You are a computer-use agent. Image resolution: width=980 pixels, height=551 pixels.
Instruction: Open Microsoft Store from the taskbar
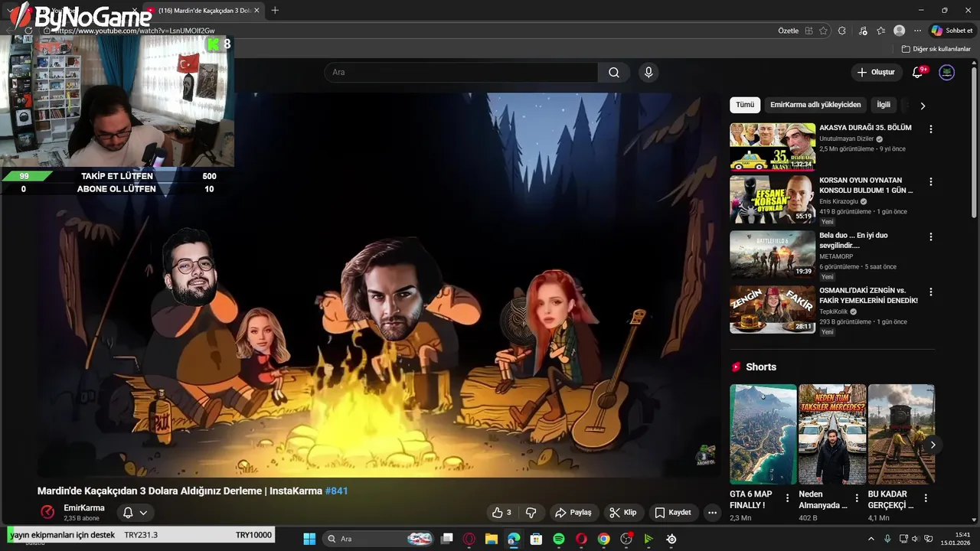[537, 539]
